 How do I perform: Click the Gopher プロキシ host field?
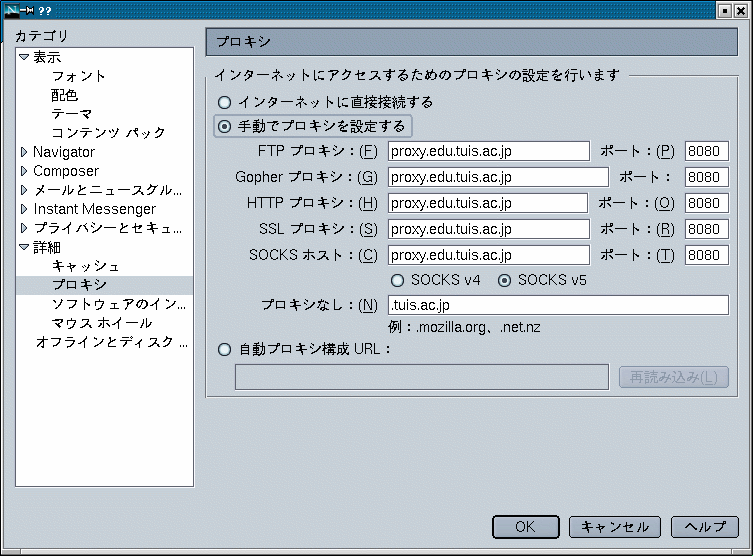pyautogui.click(x=498, y=177)
